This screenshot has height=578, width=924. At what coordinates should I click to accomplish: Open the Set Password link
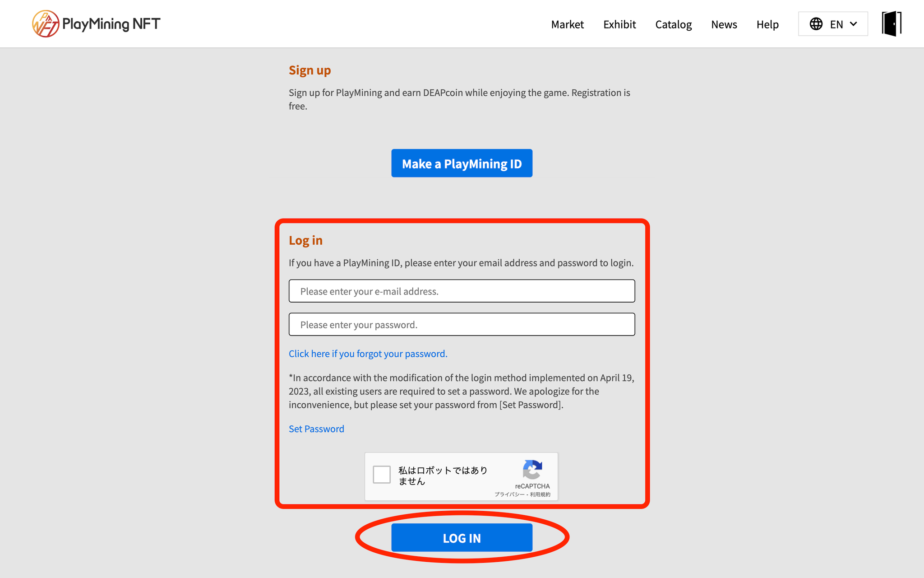pos(316,429)
